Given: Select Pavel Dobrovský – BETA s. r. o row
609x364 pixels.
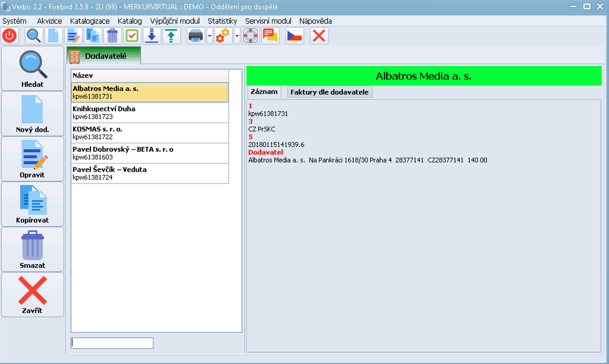Looking at the screenshot, I should coord(150,153).
